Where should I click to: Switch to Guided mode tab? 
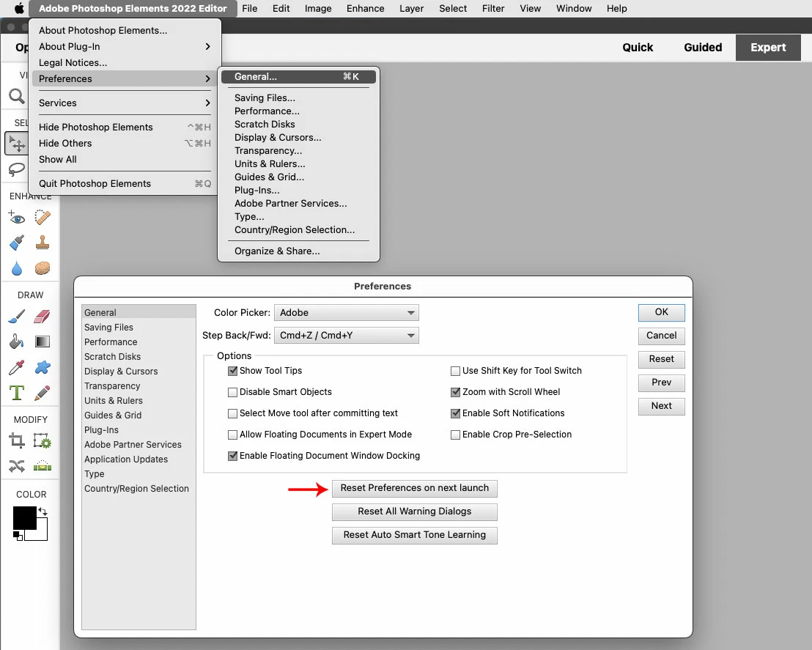[703, 48]
